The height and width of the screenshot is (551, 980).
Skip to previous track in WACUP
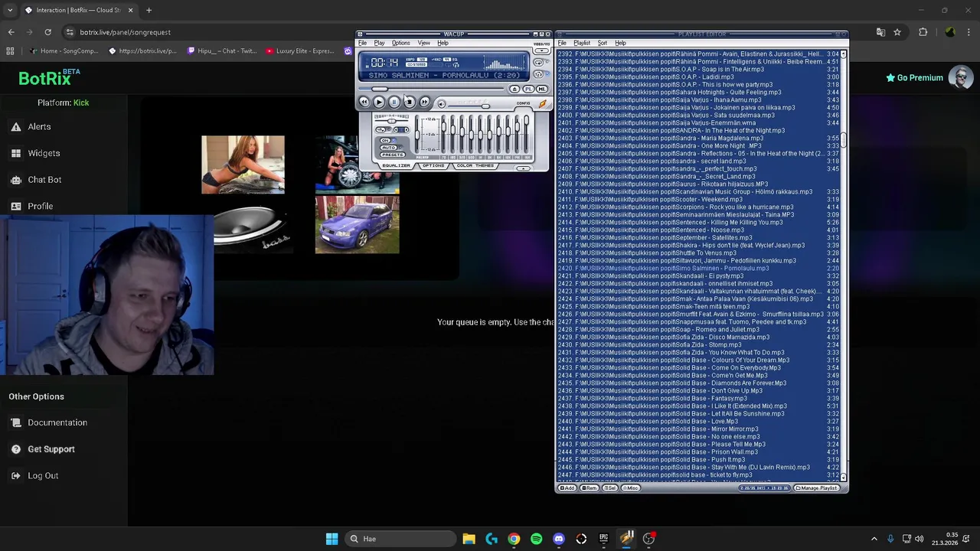(364, 102)
